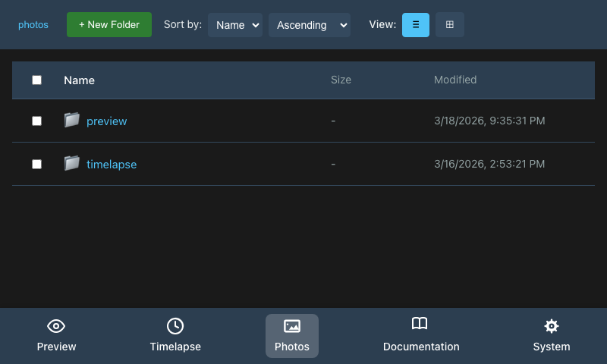Open the Ascending order dropdown
The image size is (607, 364).
pos(310,25)
